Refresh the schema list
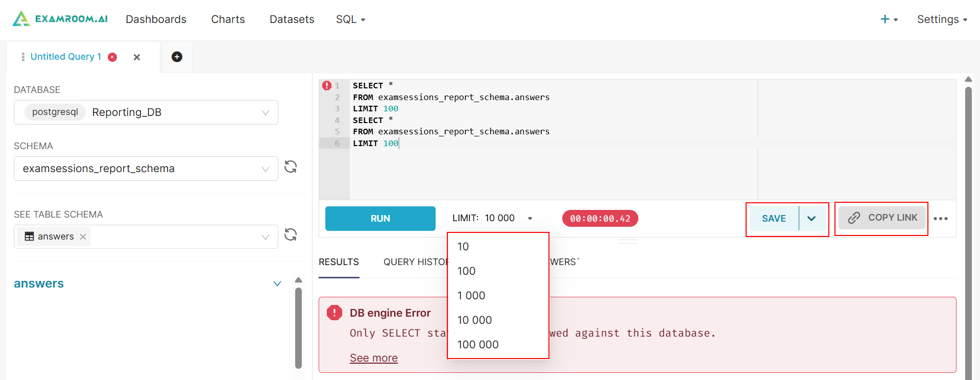The width and height of the screenshot is (980, 380). (x=291, y=167)
